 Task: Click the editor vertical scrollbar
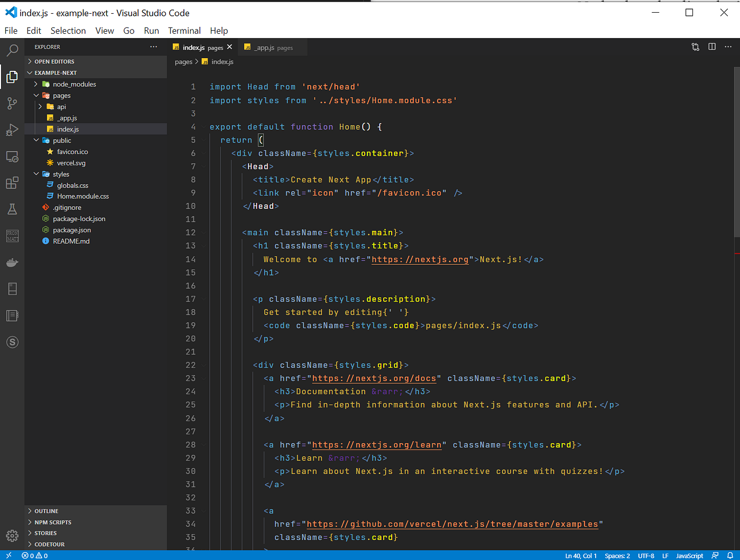[x=737, y=153]
